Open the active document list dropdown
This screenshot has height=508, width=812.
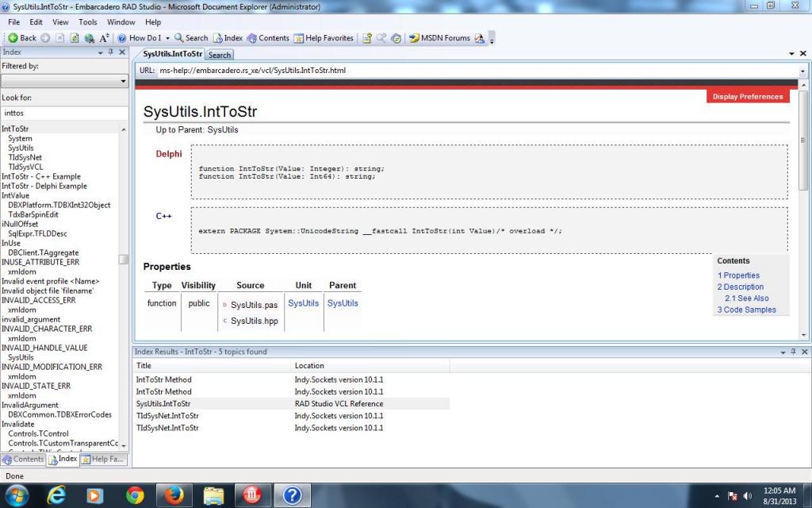pyautogui.click(x=792, y=53)
